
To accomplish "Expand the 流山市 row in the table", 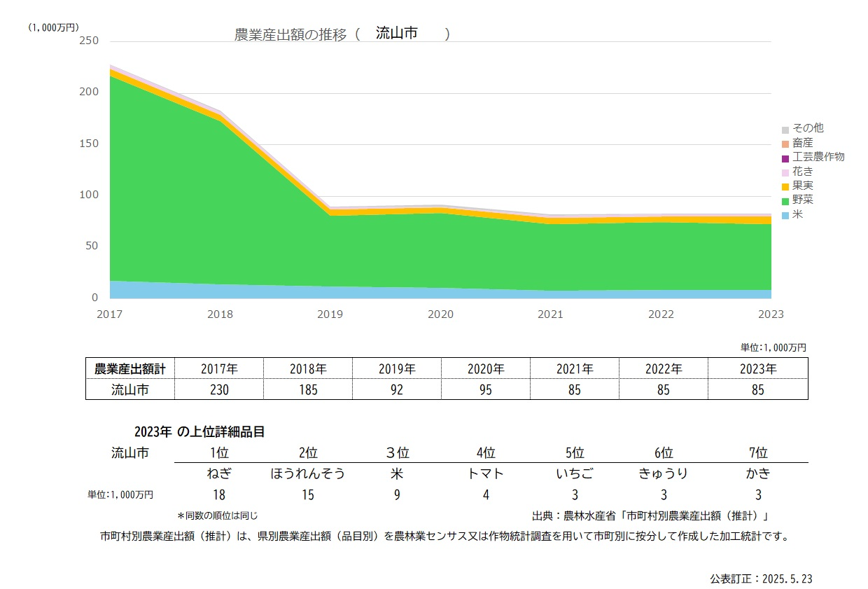I will [129, 389].
